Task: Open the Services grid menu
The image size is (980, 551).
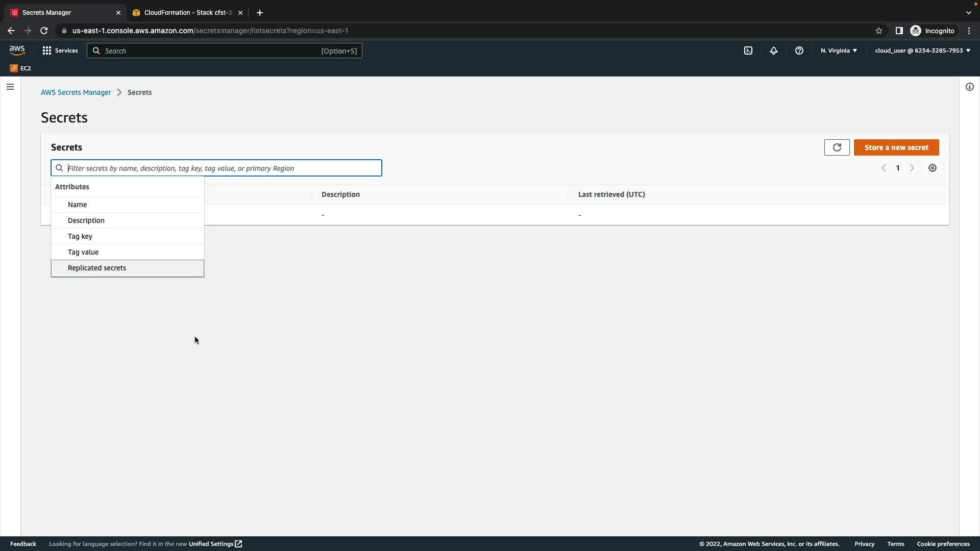Action: 60,51
